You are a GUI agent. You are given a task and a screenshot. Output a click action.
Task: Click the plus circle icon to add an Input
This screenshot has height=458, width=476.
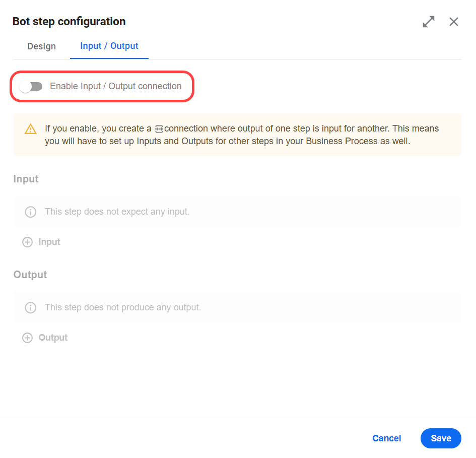(27, 242)
